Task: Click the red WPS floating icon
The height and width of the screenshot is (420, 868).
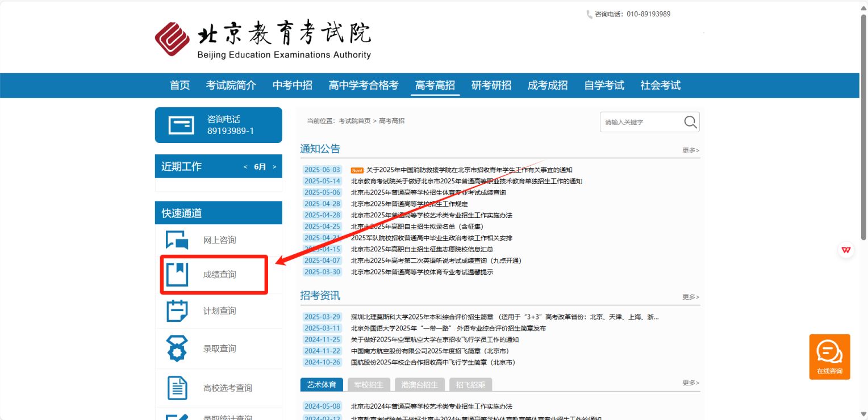Action: coord(846,250)
